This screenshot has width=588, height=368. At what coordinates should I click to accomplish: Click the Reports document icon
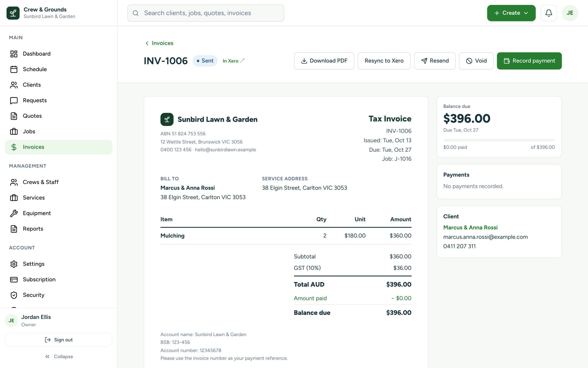[x=14, y=229]
